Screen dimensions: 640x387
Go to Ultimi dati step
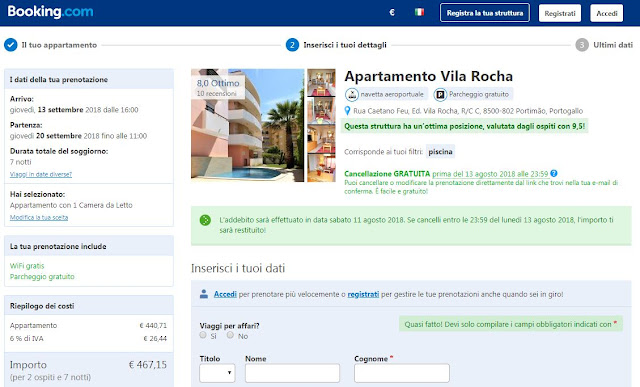click(613, 45)
